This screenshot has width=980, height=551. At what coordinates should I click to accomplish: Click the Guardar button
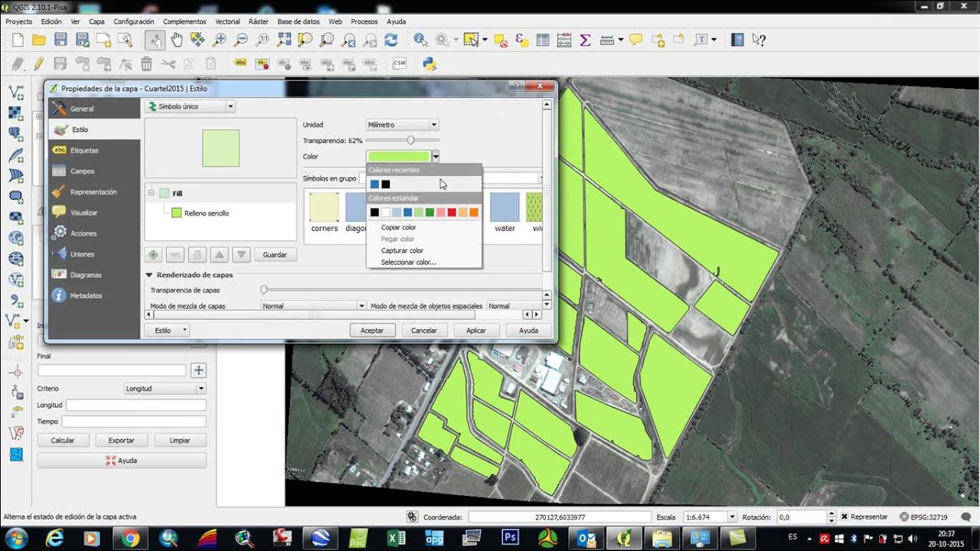tap(275, 255)
